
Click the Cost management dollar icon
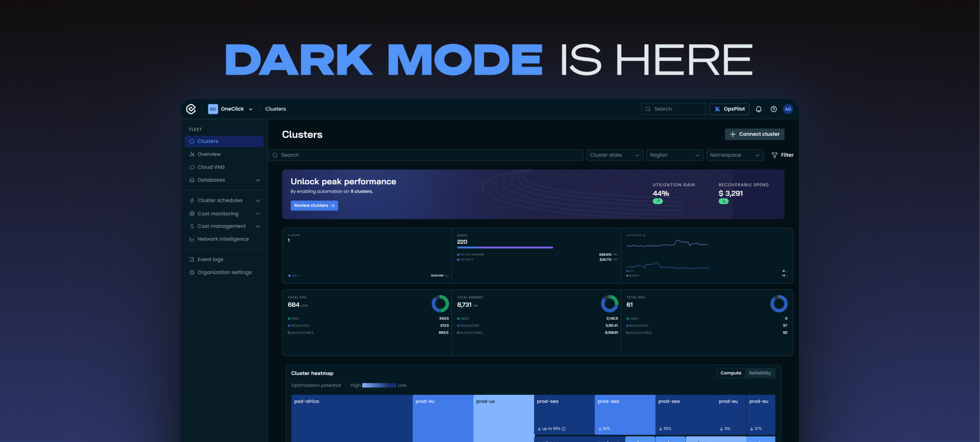point(192,226)
